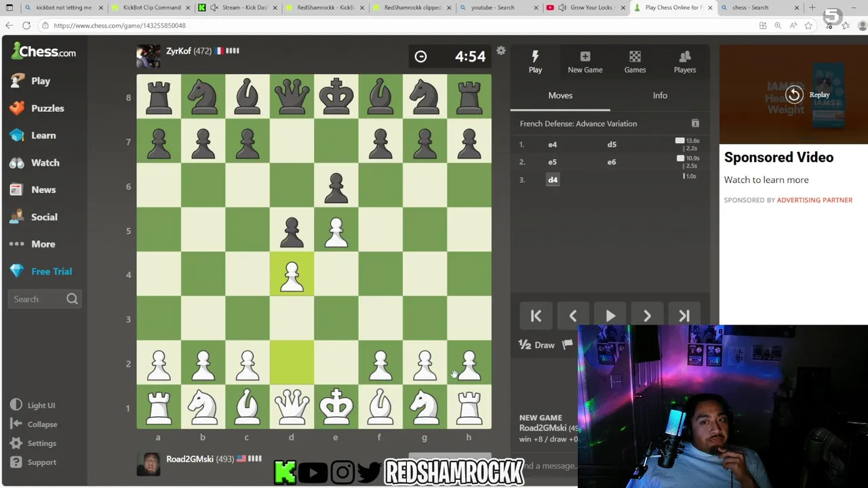Click the resign flag icon
868x488 pixels.
click(568, 344)
